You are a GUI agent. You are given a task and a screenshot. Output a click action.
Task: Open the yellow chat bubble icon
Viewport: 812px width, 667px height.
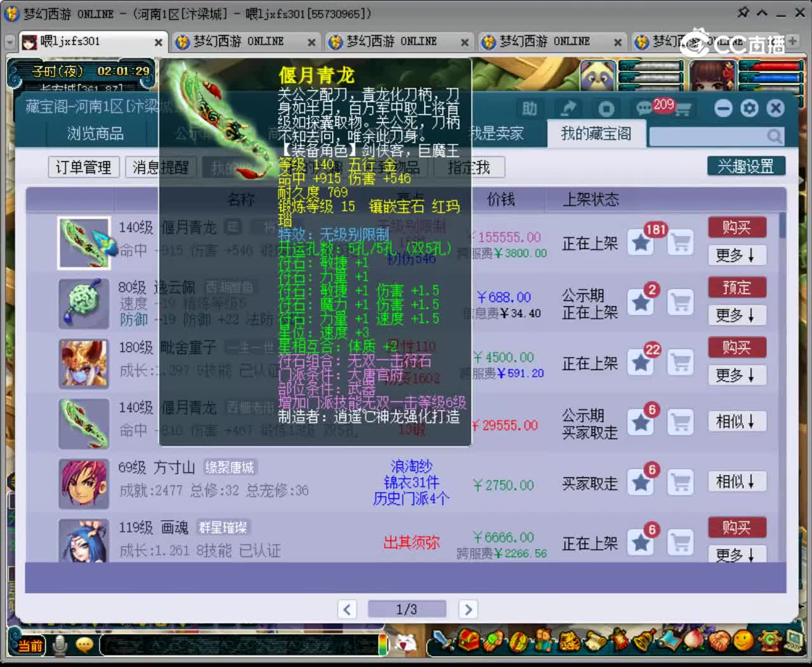84,645
